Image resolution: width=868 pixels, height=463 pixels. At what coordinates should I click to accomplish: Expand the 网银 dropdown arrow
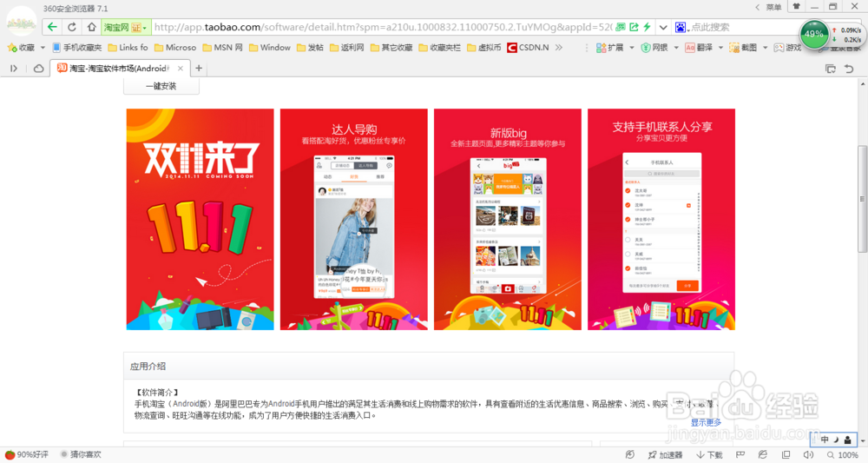pos(676,48)
